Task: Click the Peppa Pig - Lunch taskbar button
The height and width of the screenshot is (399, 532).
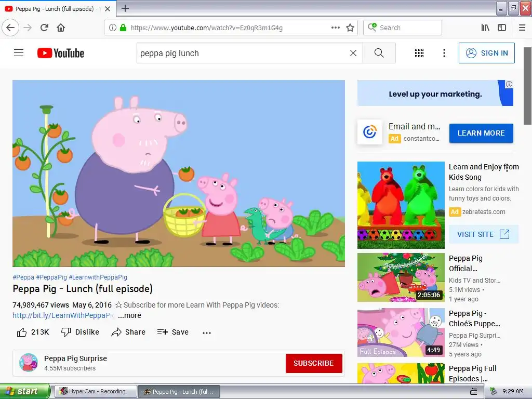Action: (x=179, y=392)
